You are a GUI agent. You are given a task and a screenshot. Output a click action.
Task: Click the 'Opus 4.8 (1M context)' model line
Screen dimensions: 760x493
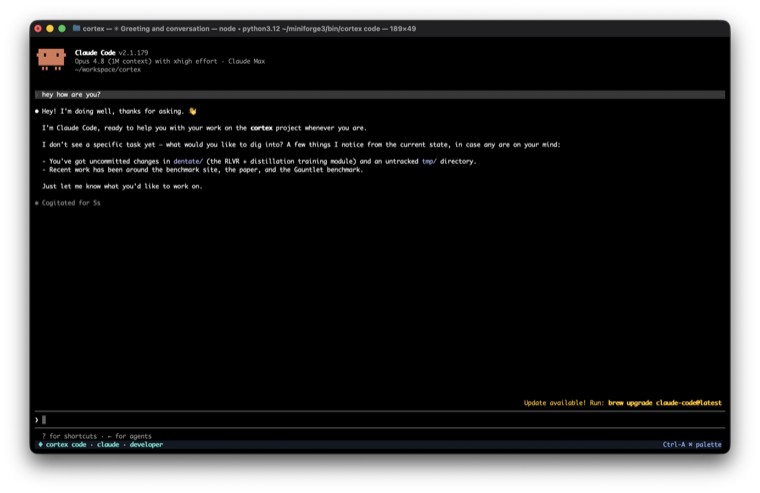[170, 61]
